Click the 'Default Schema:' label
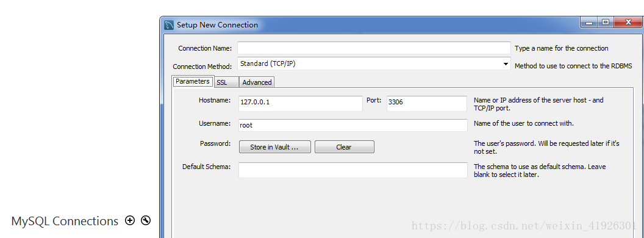Screen dimensions: 644x238 (207, 167)
